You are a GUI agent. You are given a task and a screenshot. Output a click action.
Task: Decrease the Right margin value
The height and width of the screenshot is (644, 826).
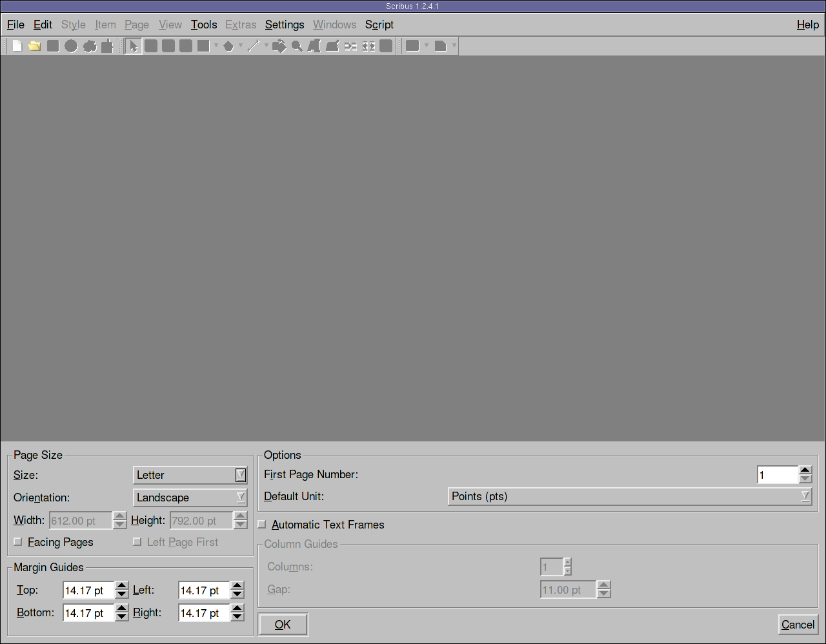click(237, 617)
